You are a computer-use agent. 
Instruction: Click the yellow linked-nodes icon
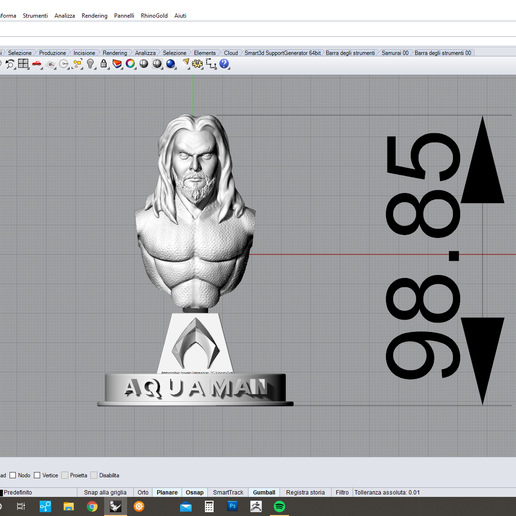pos(77,64)
